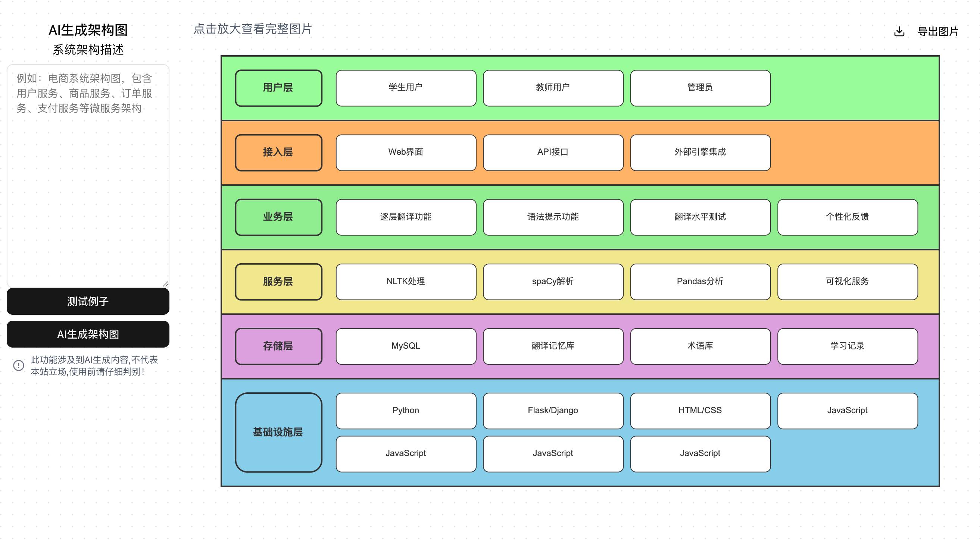Click the 翻译记忆库 node
Image resolution: width=980 pixels, height=540 pixels.
click(553, 346)
